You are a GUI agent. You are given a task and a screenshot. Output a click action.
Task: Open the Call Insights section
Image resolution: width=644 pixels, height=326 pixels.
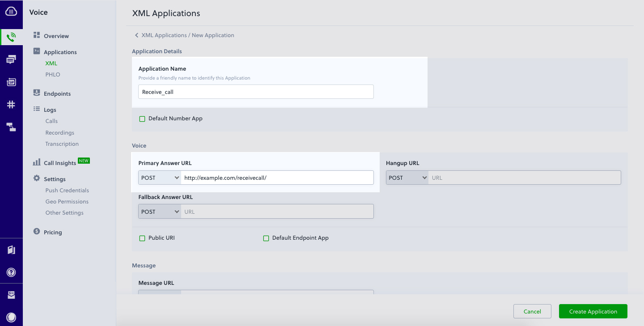tap(60, 162)
